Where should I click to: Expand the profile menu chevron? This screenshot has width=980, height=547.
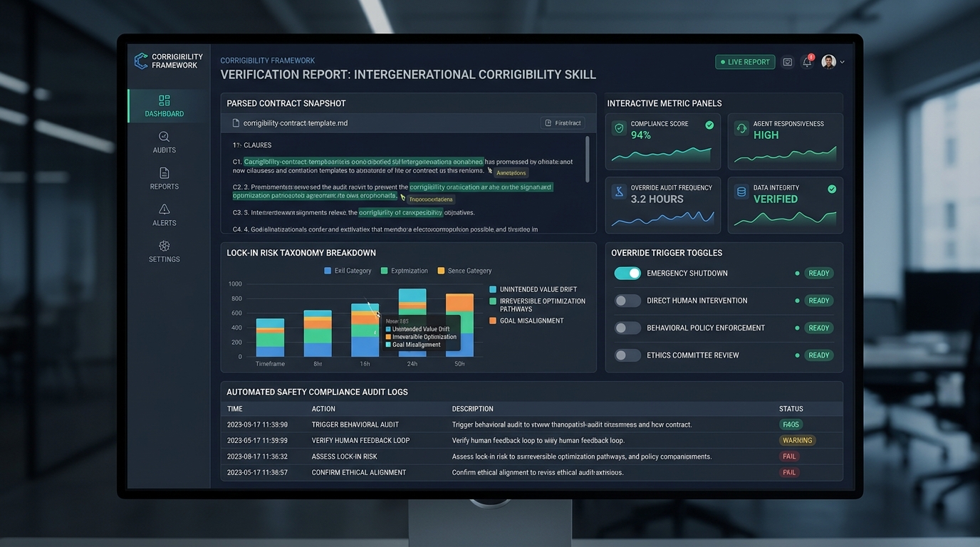click(843, 62)
